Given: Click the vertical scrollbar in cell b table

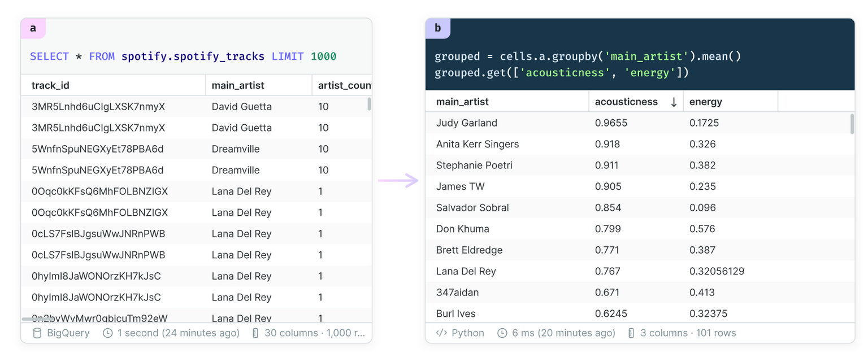Looking at the screenshot, I should pos(852,124).
